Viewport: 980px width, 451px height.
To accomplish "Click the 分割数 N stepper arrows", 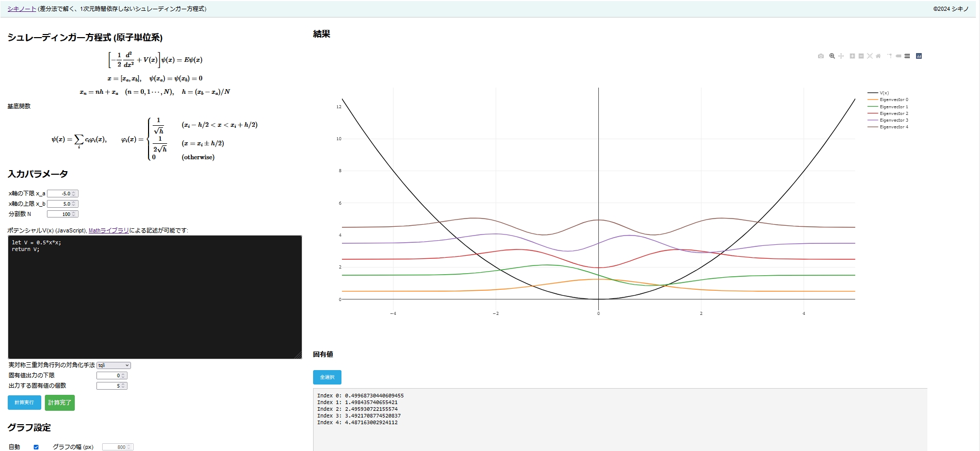I will [74, 214].
